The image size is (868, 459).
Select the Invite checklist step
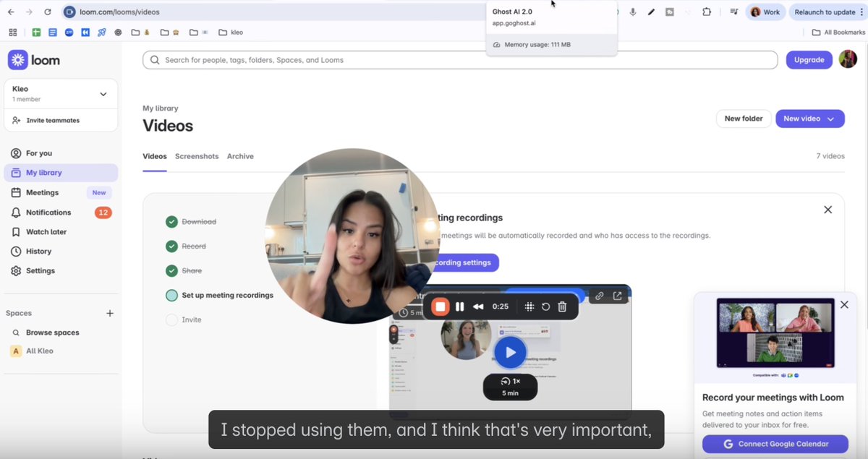184,319
